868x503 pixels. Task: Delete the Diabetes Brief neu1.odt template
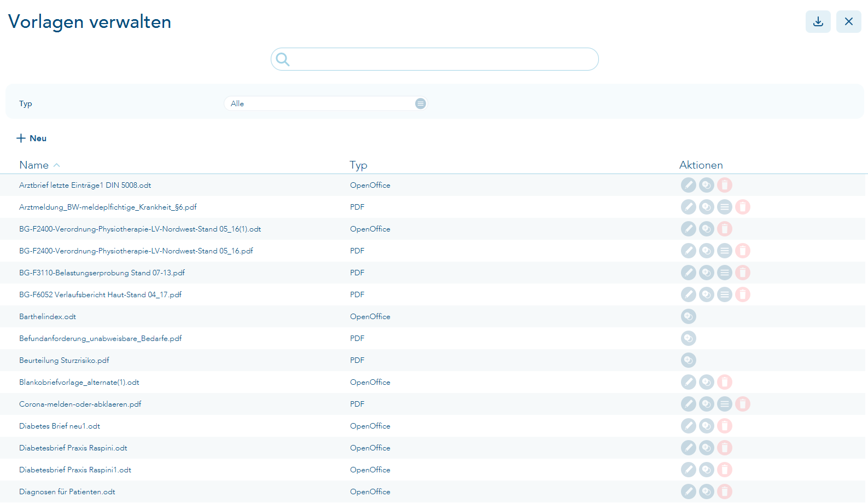(724, 426)
